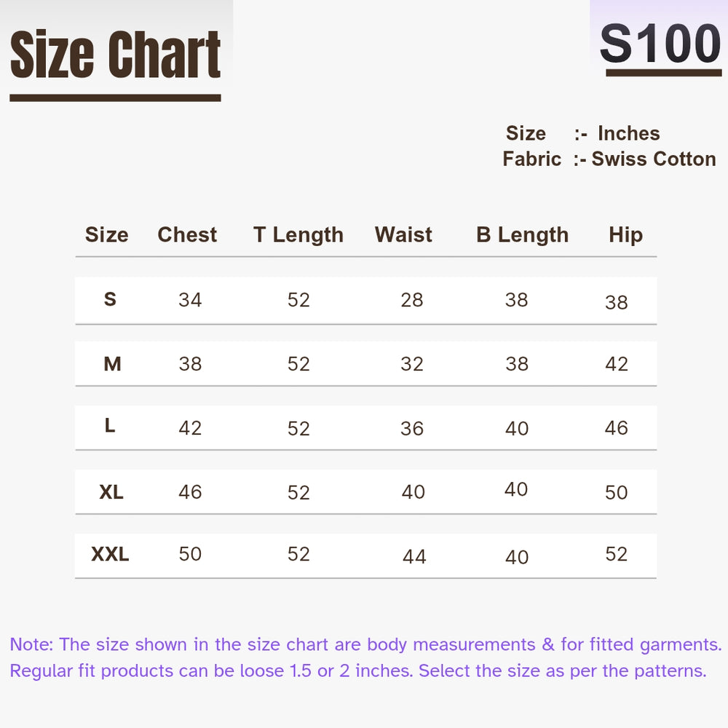
Task: Click the purple note text at bottom
Action: click(x=365, y=657)
